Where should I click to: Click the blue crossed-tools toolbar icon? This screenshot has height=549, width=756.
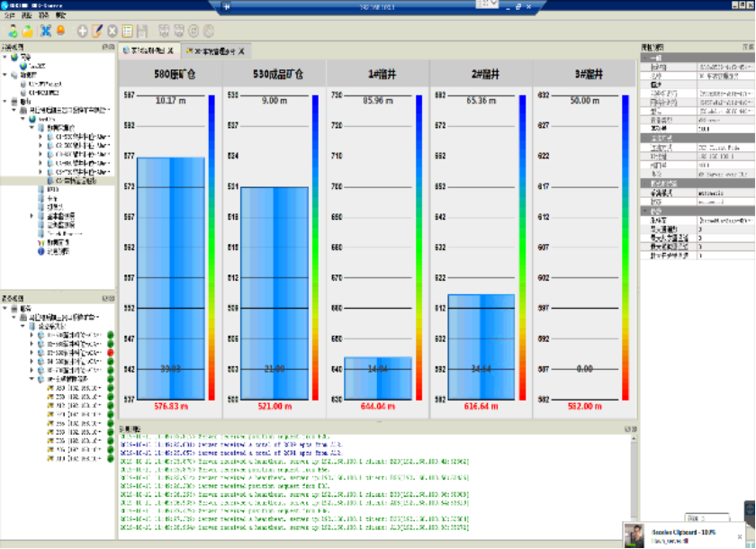pyautogui.click(x=46, y=31)
